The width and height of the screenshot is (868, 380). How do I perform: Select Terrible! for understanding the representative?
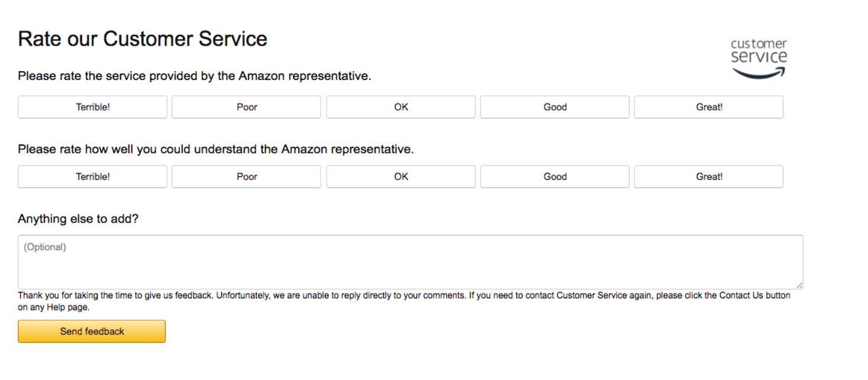point(92,176)
